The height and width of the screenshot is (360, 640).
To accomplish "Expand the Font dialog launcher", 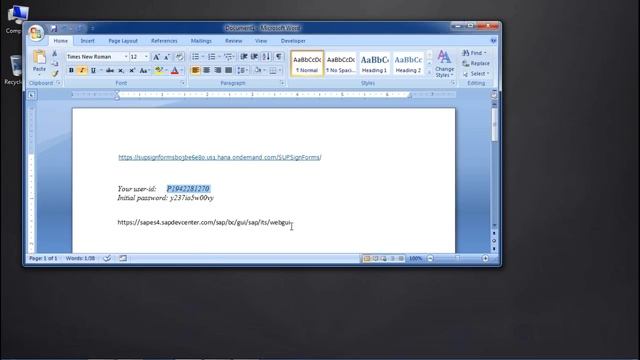I will 182,83.
